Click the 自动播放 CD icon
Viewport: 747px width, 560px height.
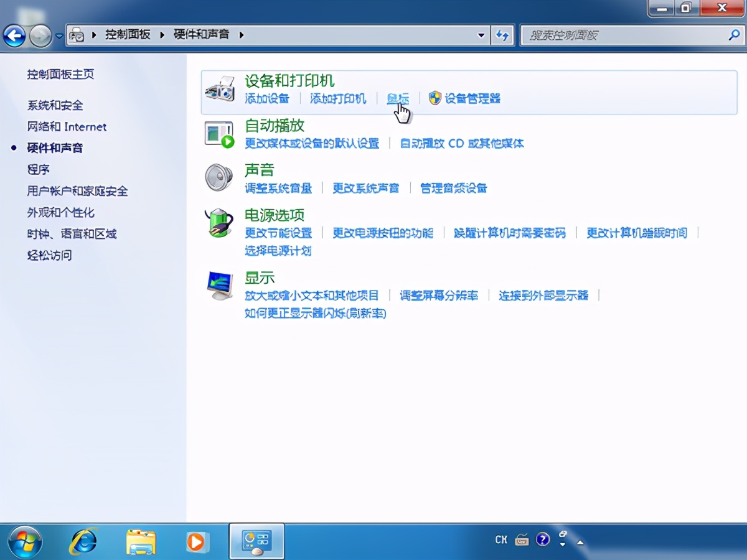click(219, 133)
